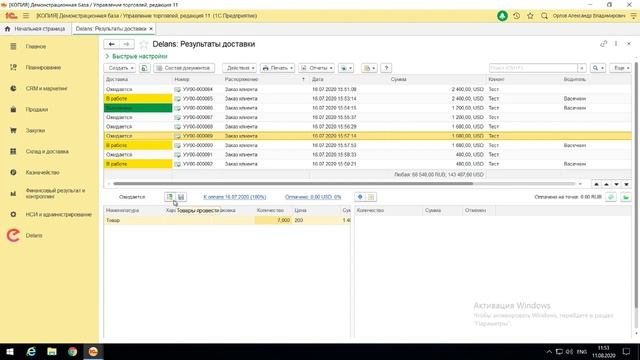Click Товары провести icon
This screenshot has height=360, width=640.
(x=169, y=197)
